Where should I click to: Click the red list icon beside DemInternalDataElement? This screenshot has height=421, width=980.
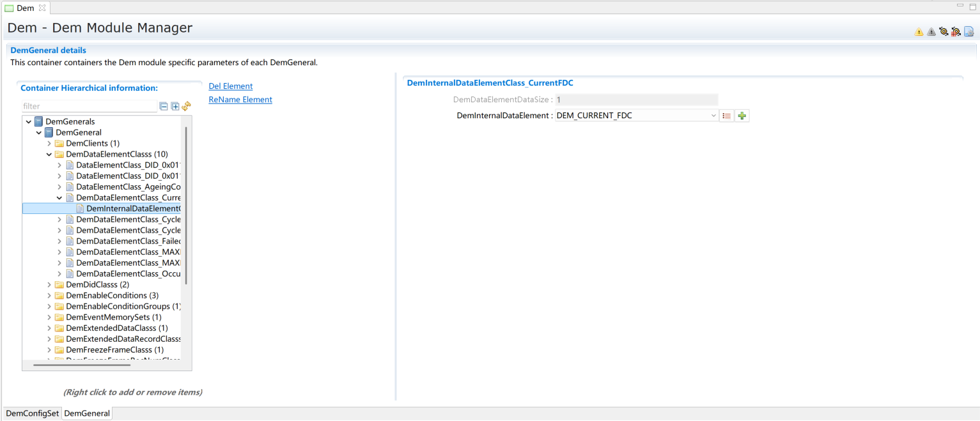point(726,116)
